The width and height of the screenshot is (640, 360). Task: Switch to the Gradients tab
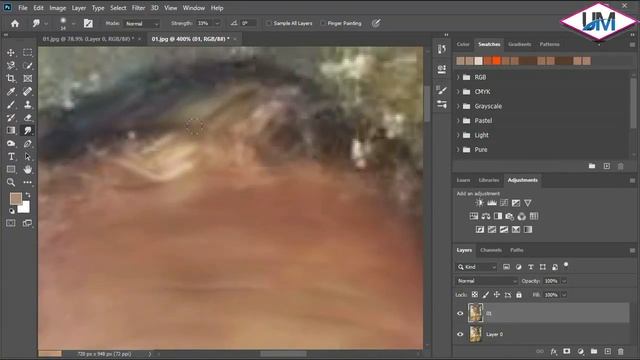point(520,44)
